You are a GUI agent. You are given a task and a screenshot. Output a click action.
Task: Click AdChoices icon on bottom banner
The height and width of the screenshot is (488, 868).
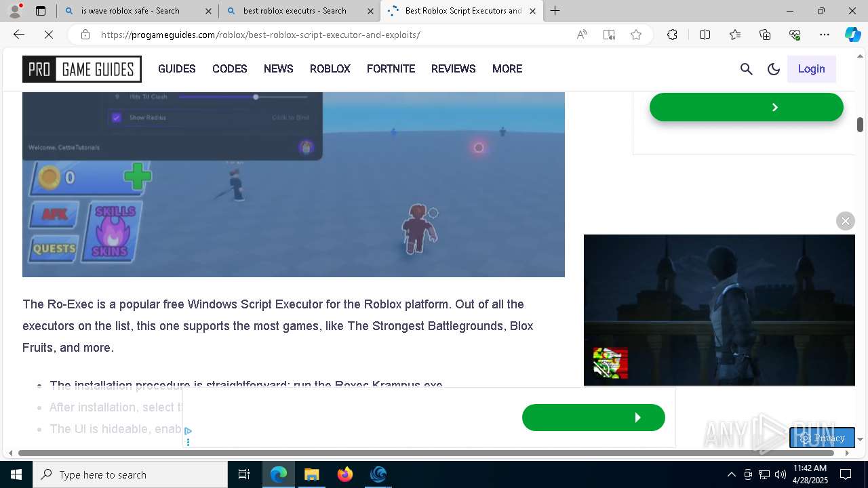click(x=188, y=431)
